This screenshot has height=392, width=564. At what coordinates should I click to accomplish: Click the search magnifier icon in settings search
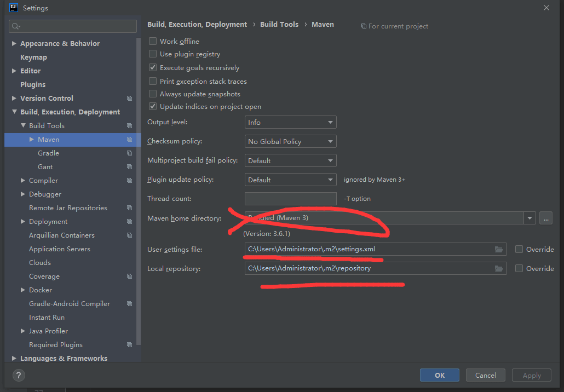click(16, 26)
